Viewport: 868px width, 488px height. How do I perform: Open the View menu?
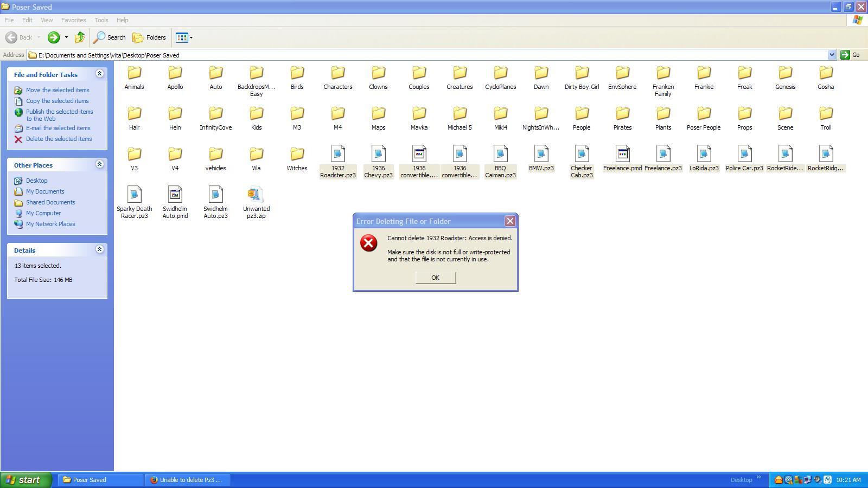click(x=47, y=20)
